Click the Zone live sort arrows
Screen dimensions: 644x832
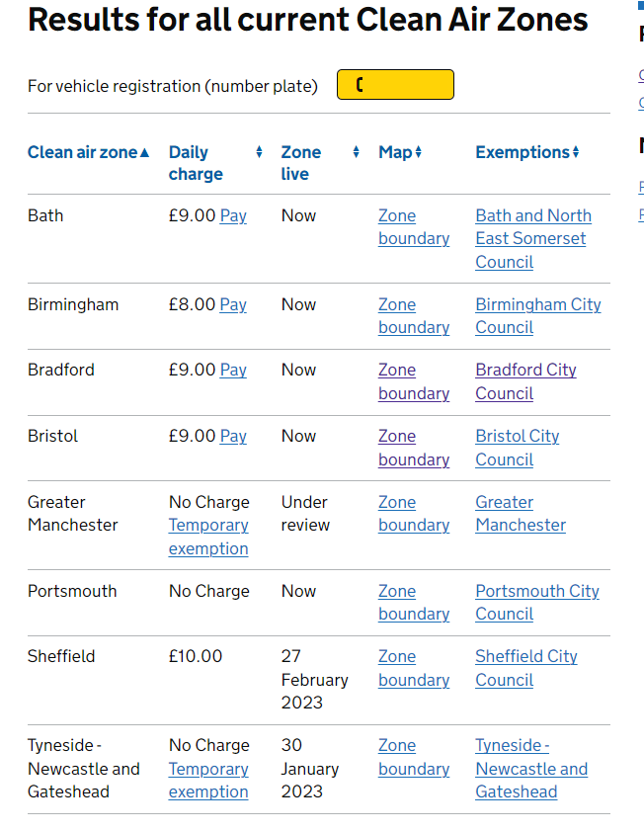356,152
